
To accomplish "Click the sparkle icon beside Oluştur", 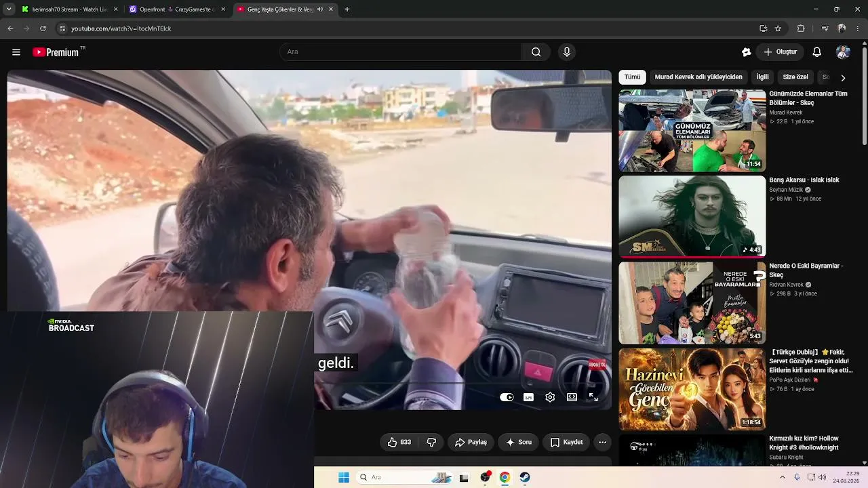I will click(x=747, y=52).
